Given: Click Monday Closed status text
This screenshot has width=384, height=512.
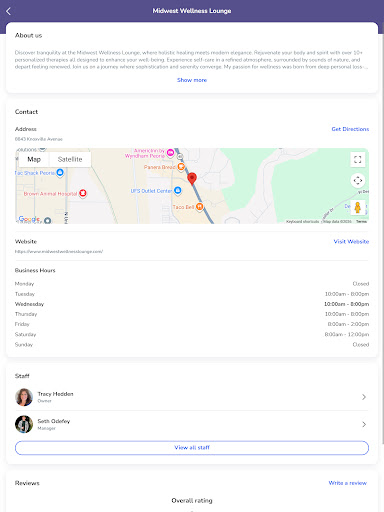Looking at the screenshot, I should pyautogui.click(x=361, y=284).
